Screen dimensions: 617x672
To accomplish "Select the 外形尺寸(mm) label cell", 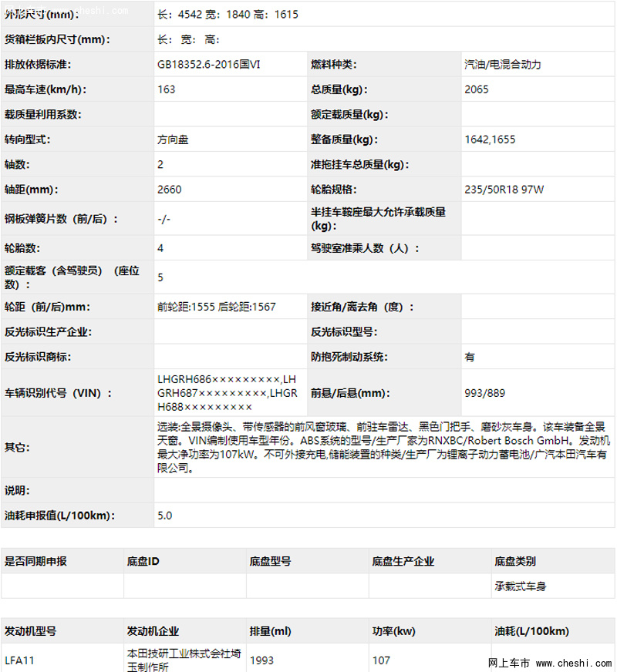I will point(77,14).
